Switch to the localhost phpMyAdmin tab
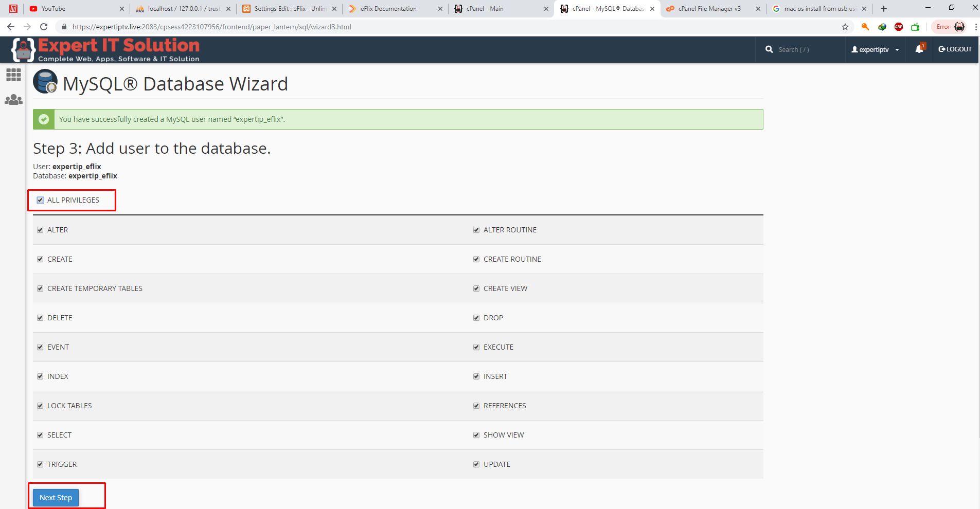 (183, 9)
